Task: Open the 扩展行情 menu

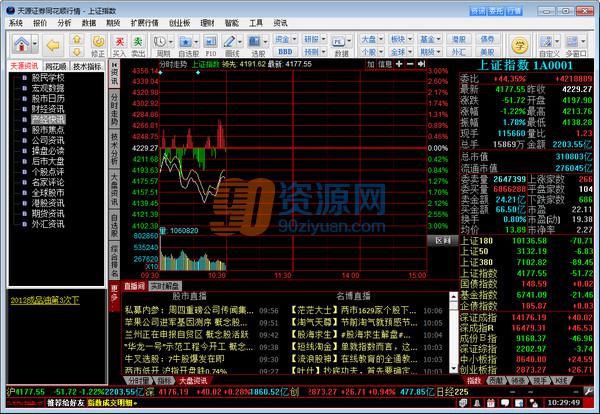Action: [145, 23]
